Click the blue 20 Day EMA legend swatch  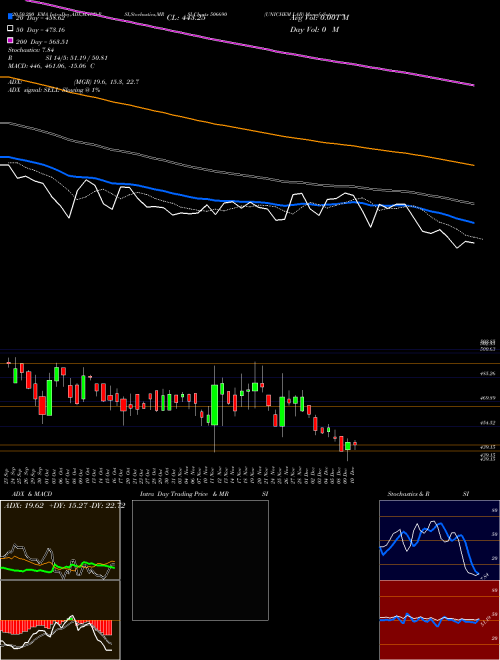[10, 16]
